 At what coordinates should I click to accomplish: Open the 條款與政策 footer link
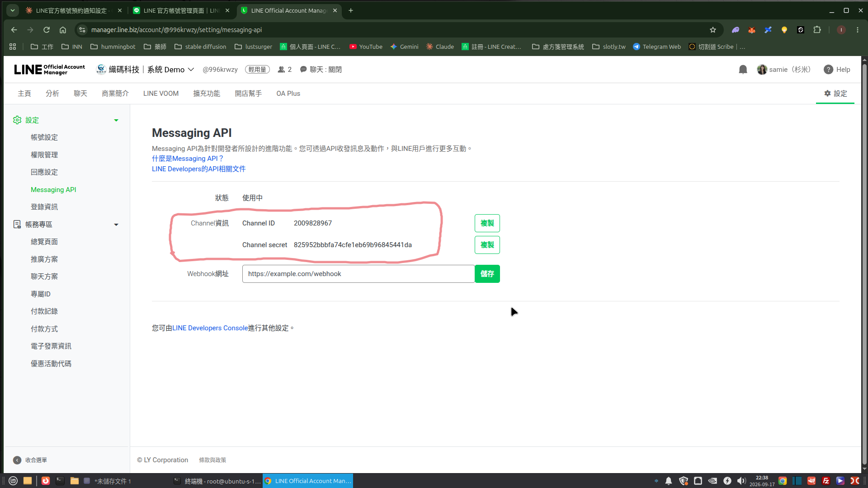212,460
